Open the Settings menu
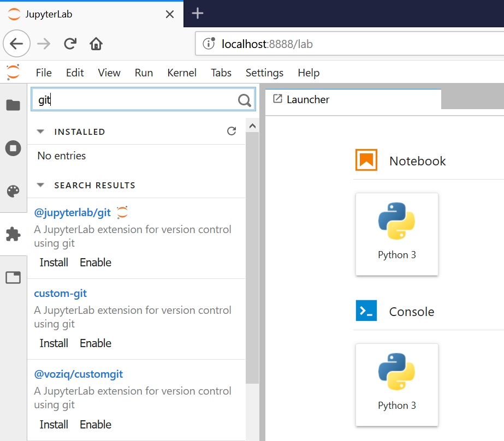 click(264, 73)
